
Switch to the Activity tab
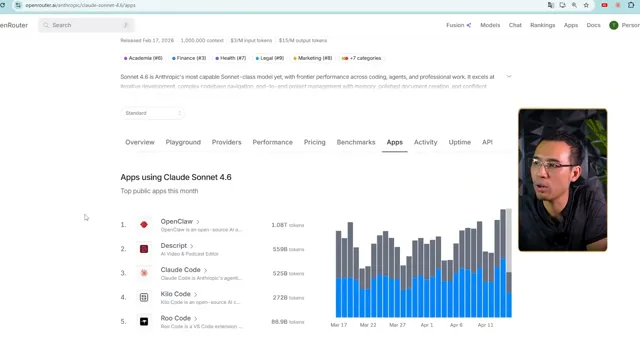click(425, 142)
